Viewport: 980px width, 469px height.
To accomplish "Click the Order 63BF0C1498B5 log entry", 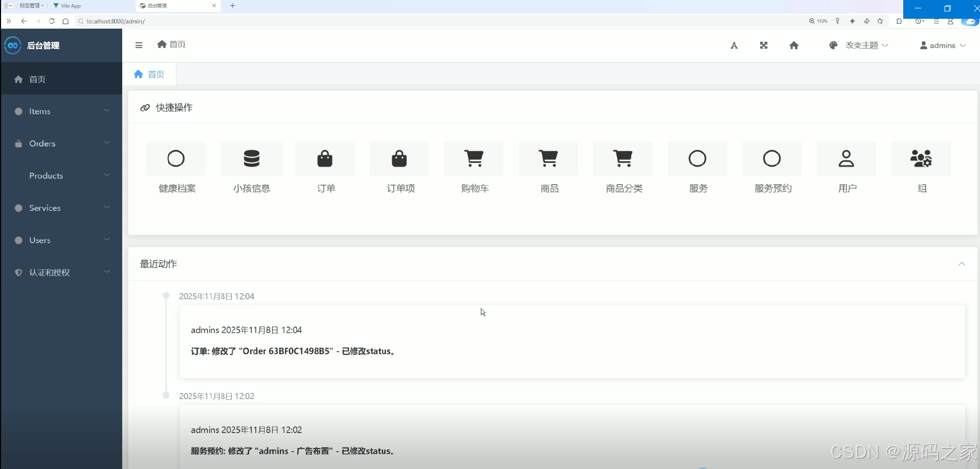I will coord(294,351).
